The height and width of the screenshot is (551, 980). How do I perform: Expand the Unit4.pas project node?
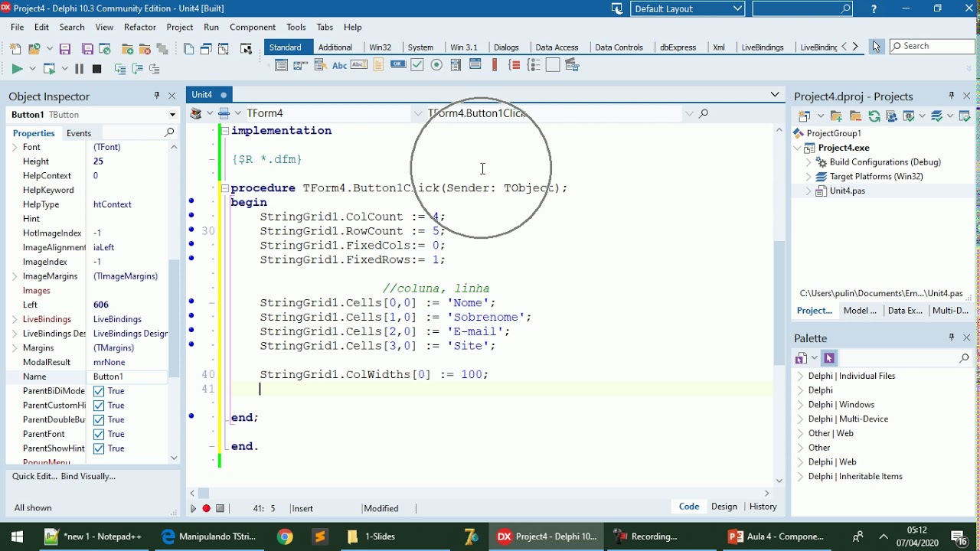(x=808, y=191)
